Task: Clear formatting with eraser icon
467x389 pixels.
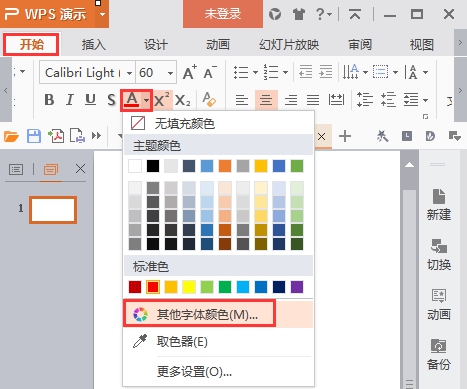Action: tap(209, 100)
